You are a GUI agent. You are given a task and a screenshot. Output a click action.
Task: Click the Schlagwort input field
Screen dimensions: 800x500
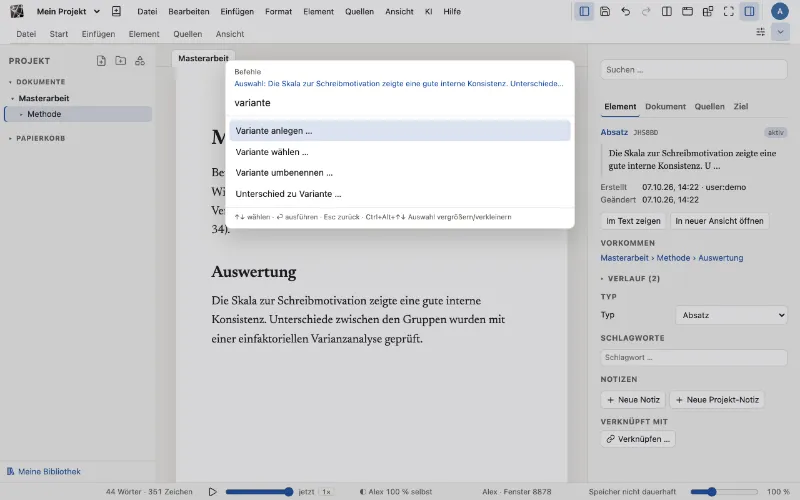pos(693,357)
